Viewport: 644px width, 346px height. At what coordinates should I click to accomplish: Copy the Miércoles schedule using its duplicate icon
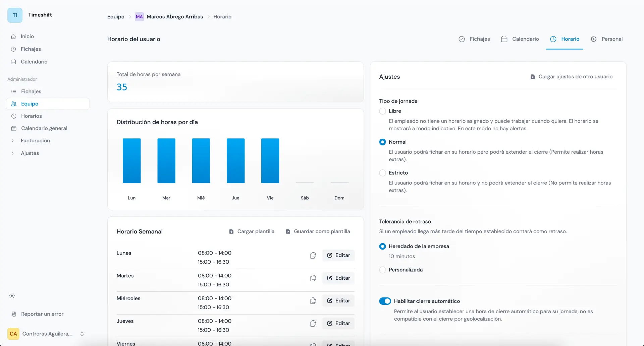[313, 301]
